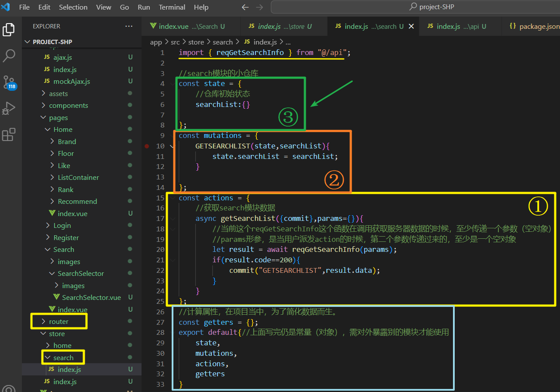560x392 pixels.
Task: Select index.js under the search store folder
Action: coord(69,369)
